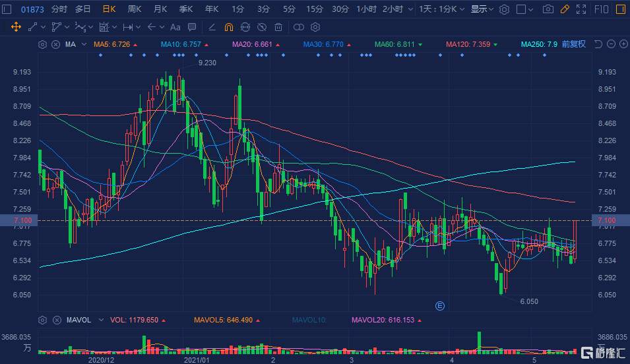This screenshot has height=364, width=630.
Task: Toggle the magnet snap tool
Action: [x=228, y=27]
